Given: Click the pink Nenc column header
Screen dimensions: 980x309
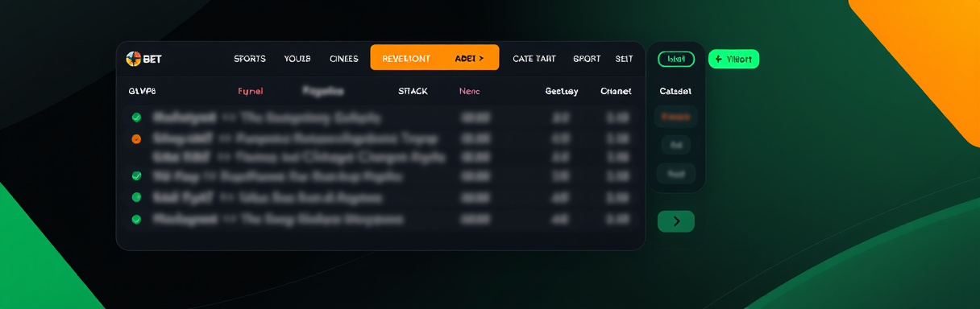Looking at the screenshot, I should (469, 91).
